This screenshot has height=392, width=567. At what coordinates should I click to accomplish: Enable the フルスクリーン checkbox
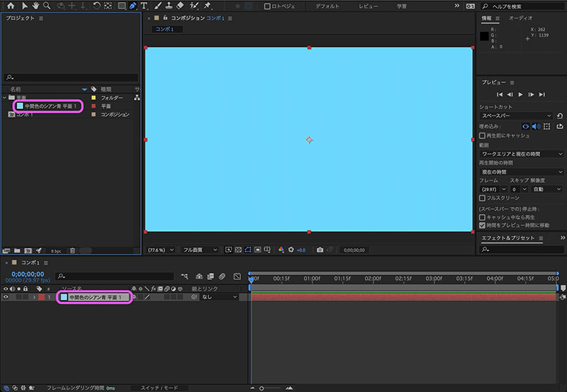coord(482,198)
